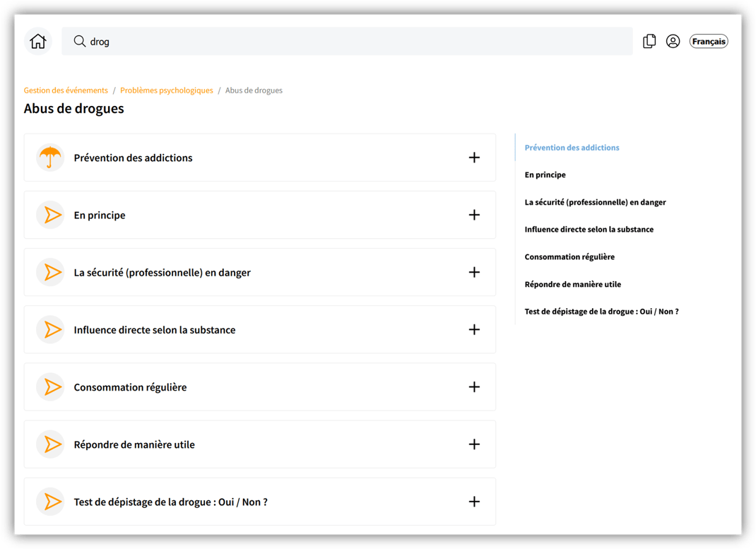The height and width of the screenshot is (549, 756).
Task: Expand Prévention des addictions with plus
Action: tap(474, 158)
